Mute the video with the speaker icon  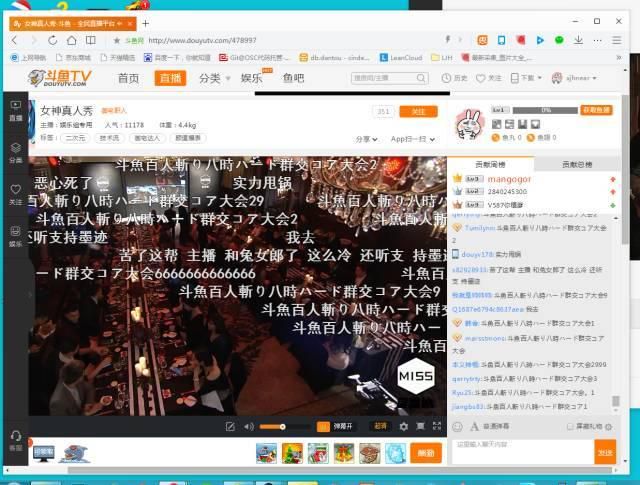click(x=249, y=427)
